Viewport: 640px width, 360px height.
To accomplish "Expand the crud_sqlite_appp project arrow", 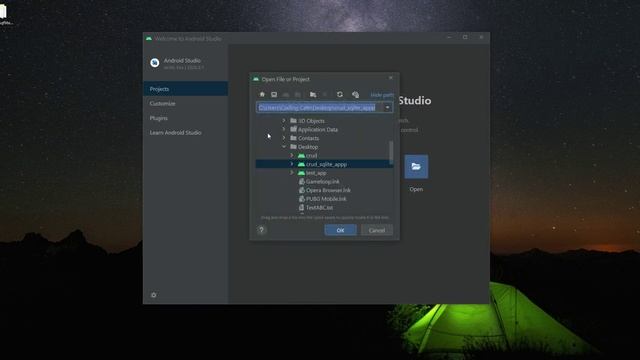I will pos(292,164).
